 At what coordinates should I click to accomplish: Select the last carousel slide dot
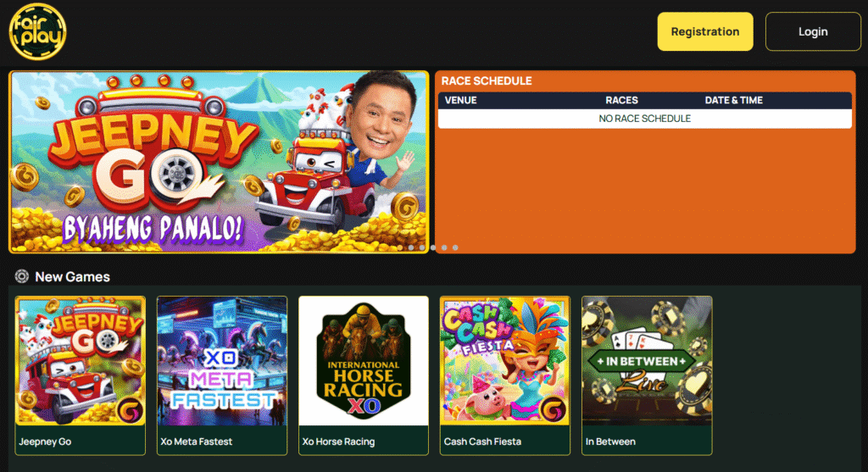point(455,247)
